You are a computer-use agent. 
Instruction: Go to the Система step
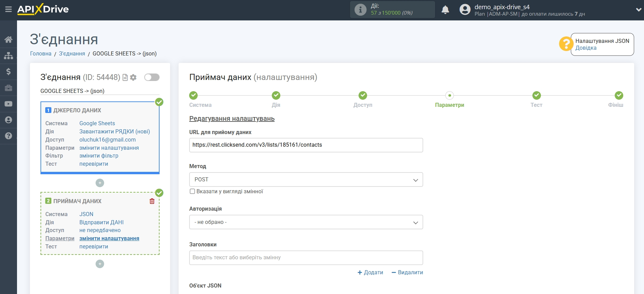tap(194, 96)
